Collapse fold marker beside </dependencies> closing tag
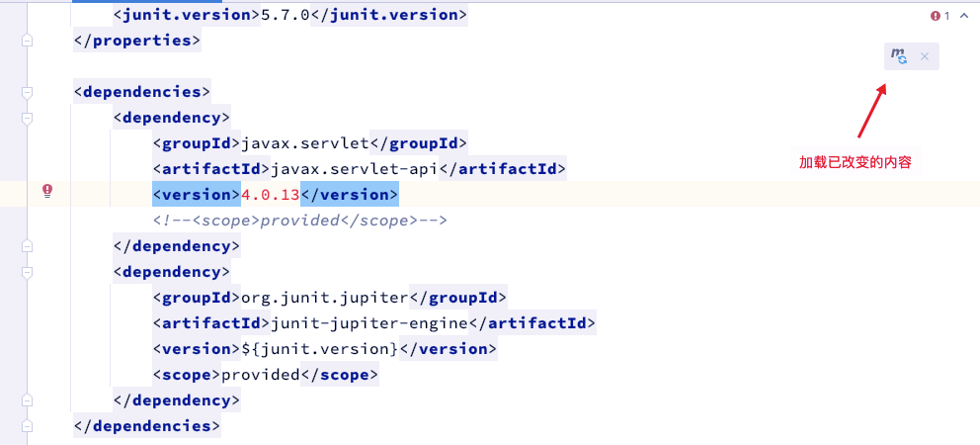Image resolution: width=980 pixels, height=445 pixels. point(27,425)
